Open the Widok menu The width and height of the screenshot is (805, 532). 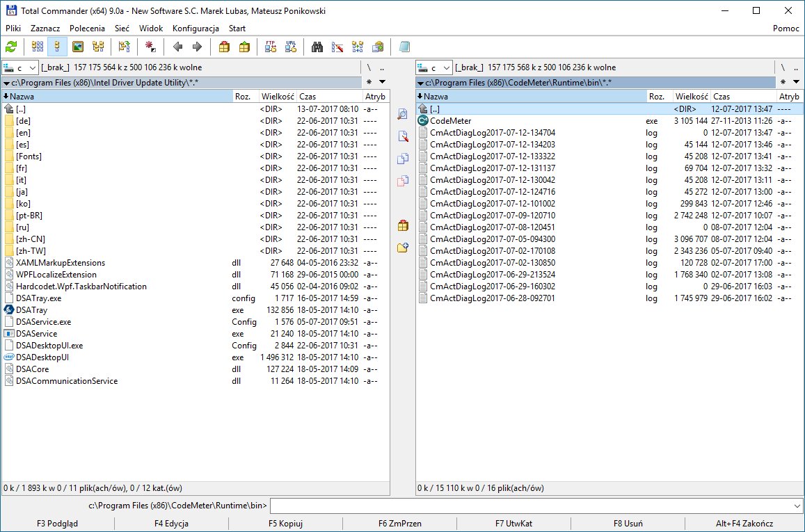tap(151, 29)
